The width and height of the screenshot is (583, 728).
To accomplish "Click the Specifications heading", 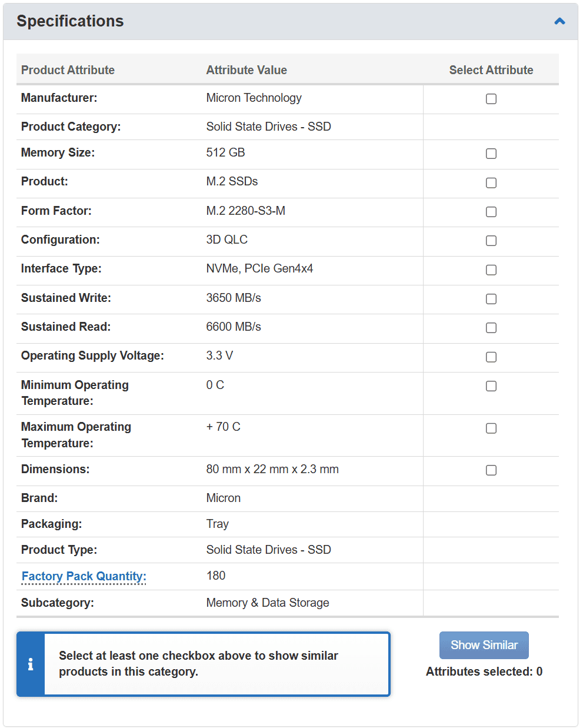I will point(70,21).
